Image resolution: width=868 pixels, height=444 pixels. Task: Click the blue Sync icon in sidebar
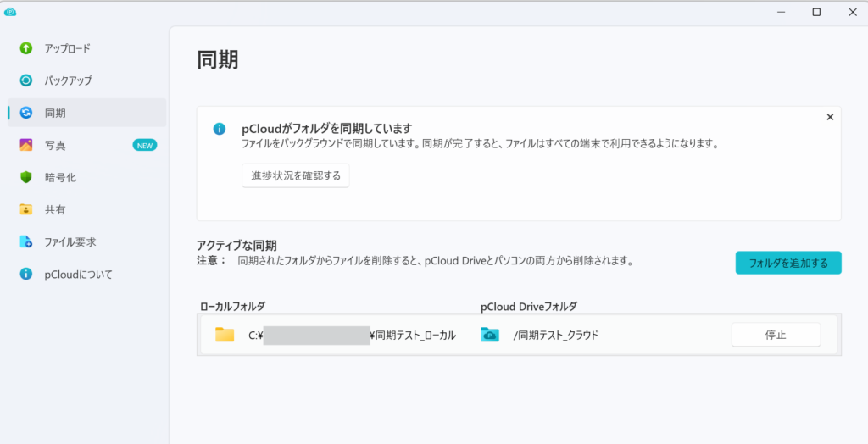[26, 113]
